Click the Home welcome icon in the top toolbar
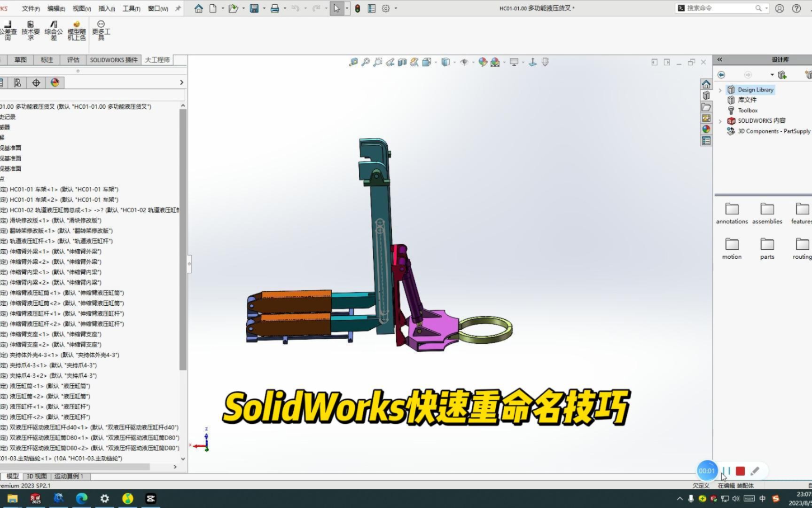This screenshot has height=508, width=812. (198, 8)
